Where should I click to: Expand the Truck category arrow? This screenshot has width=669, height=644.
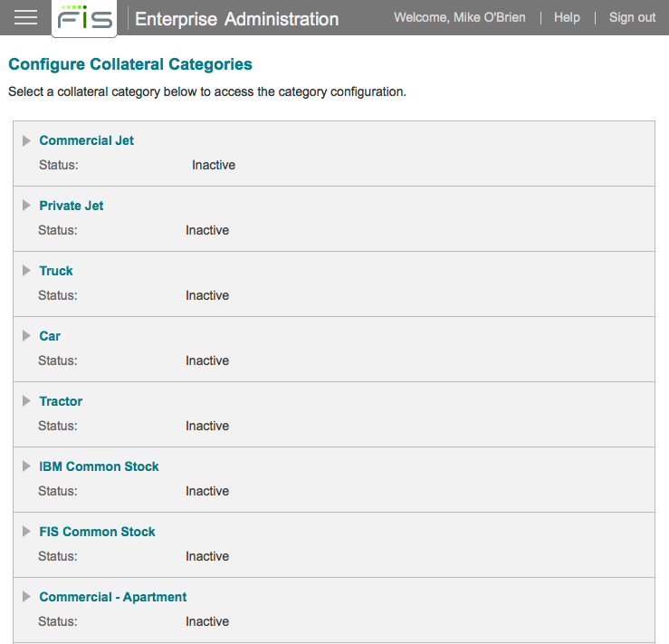coord(26,271)
